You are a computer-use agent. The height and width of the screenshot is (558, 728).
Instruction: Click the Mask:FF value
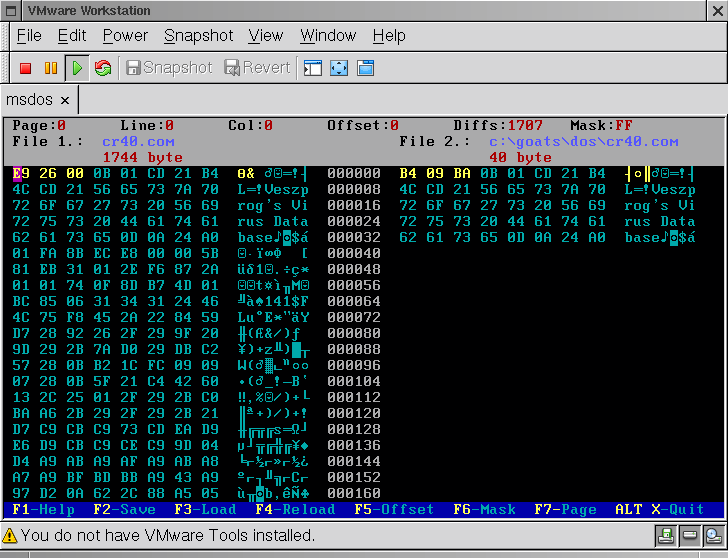[x=601, y=125]
